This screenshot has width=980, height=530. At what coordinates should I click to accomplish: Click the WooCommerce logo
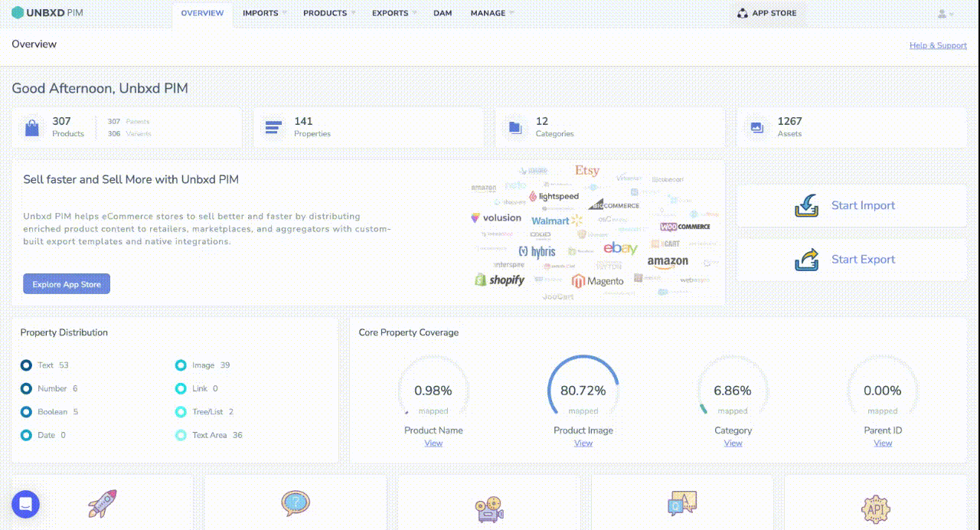pyautogui.click(x=685, y=227)
